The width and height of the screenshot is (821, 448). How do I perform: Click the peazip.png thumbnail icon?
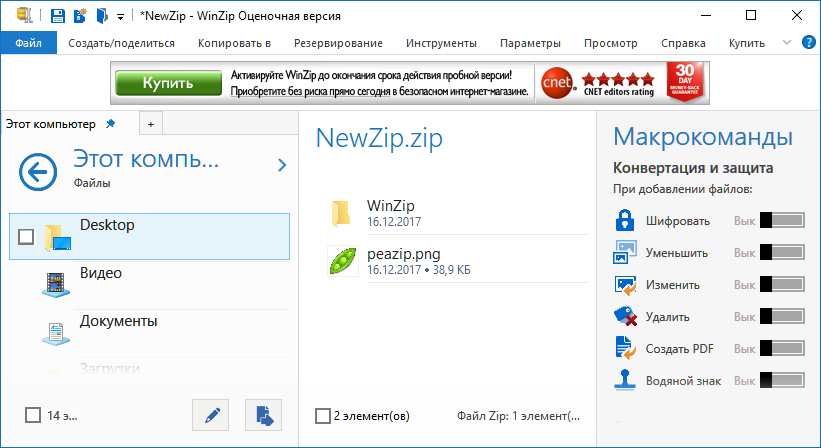[x=343, y=261]
